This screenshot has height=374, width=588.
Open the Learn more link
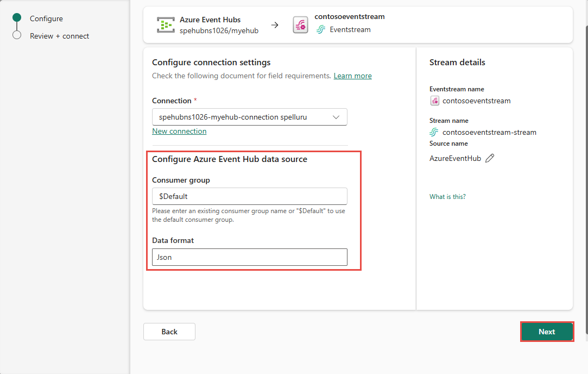[352, 76]
